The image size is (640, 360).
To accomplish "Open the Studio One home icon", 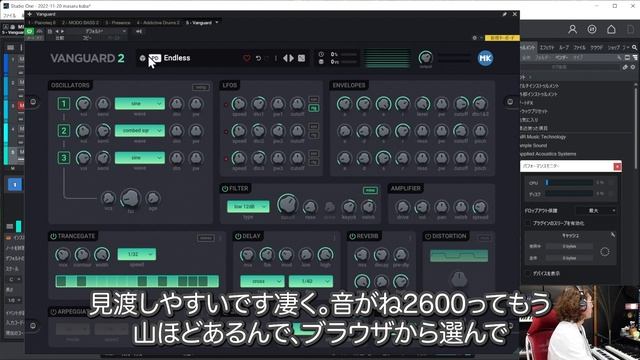I will coord(611,29).
